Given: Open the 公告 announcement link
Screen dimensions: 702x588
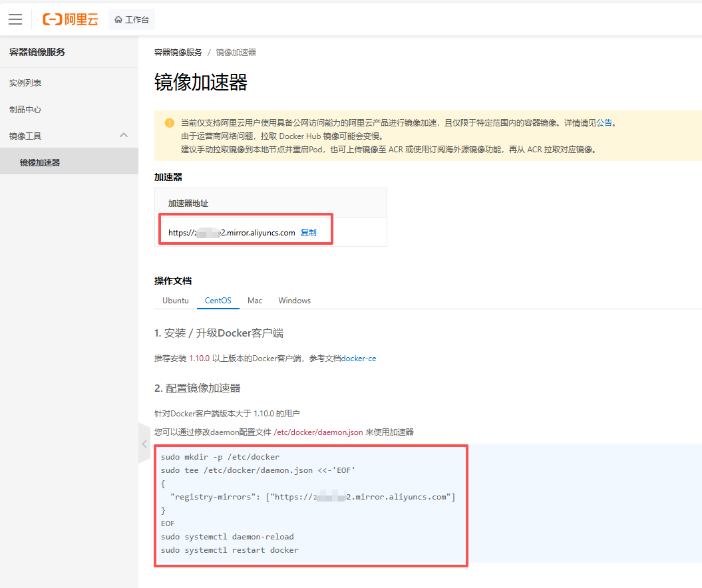Looking at the screenshot, I should point(604,122).
